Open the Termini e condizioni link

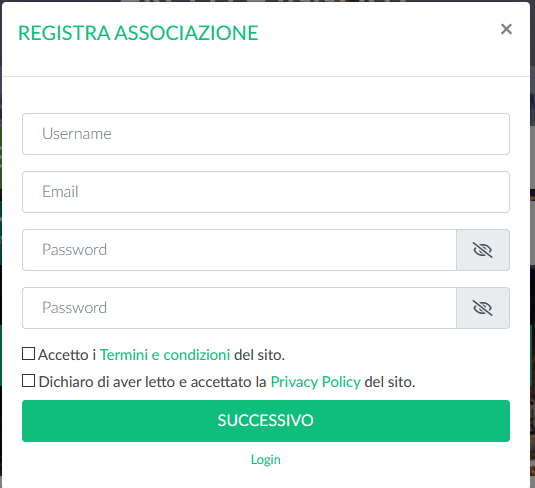(165, 355)
